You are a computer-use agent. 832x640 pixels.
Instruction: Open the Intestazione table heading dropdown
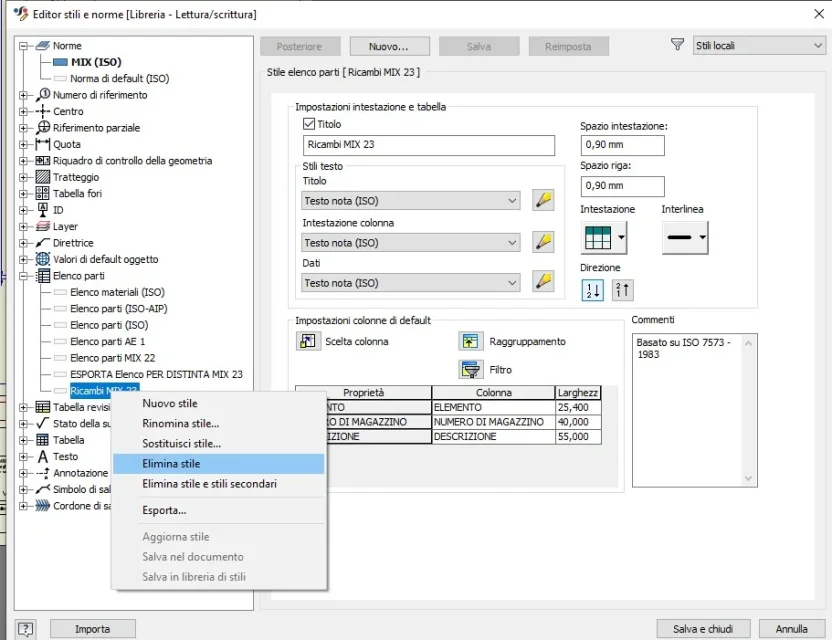[x=604, y=238]
